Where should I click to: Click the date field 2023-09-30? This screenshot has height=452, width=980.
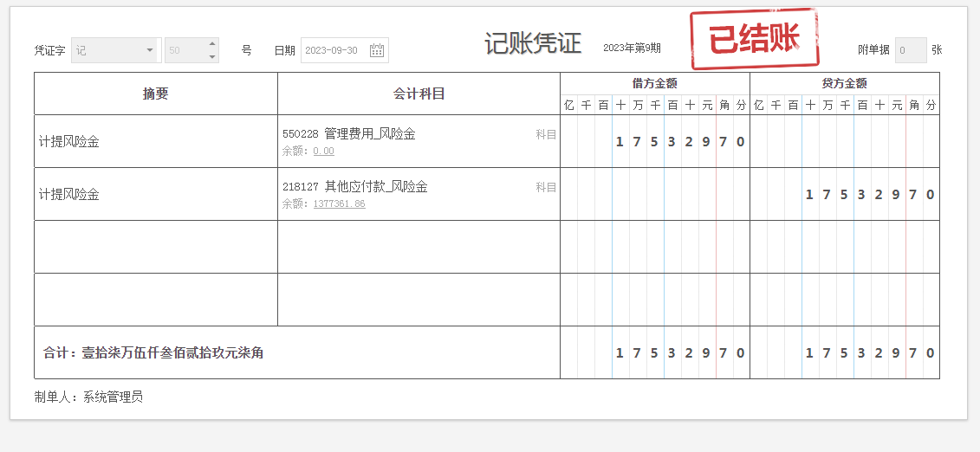coord(334,50)
